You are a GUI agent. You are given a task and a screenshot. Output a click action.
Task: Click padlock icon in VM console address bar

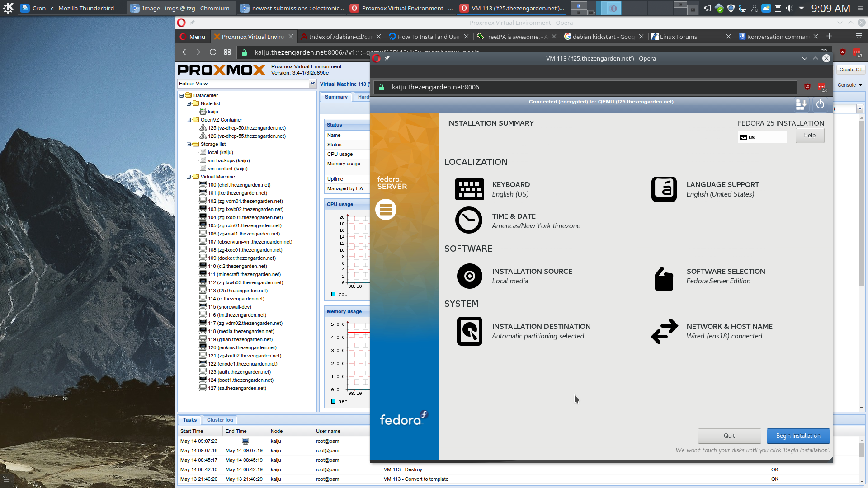coord(381,87)
